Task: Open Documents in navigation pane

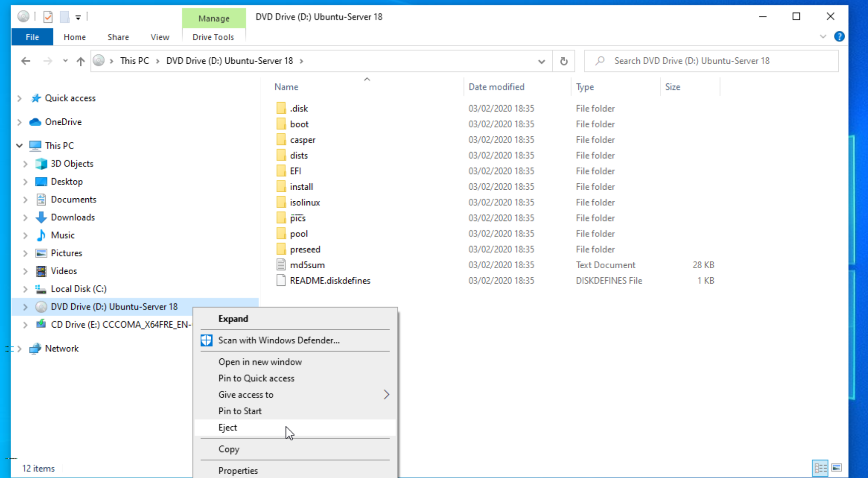Action: [73, 199]
